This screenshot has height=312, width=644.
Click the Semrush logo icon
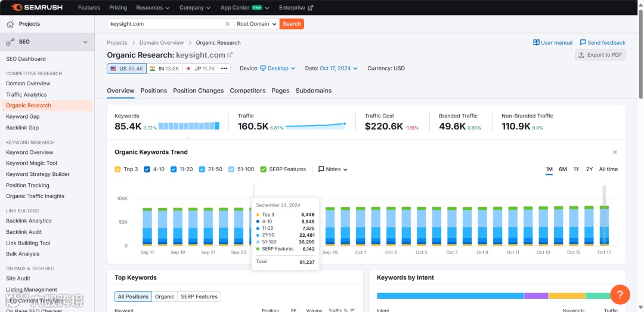pyautogui.click(x=17, y=7)
